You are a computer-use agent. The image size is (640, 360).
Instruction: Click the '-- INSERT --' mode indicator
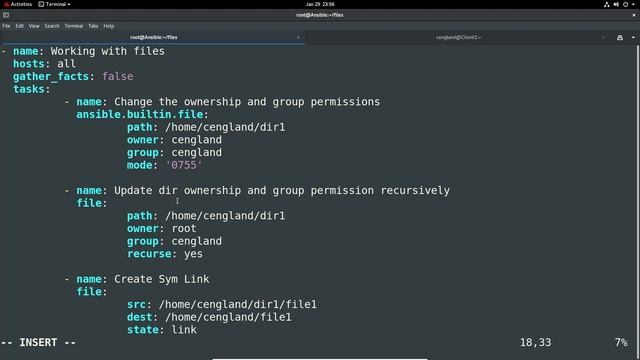[x=38, y=342]
